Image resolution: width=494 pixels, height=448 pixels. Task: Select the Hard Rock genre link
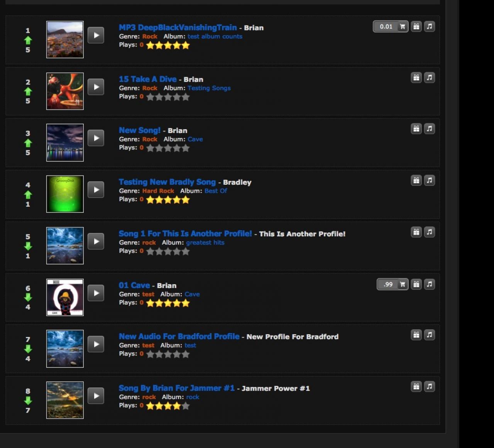[158, 191]
